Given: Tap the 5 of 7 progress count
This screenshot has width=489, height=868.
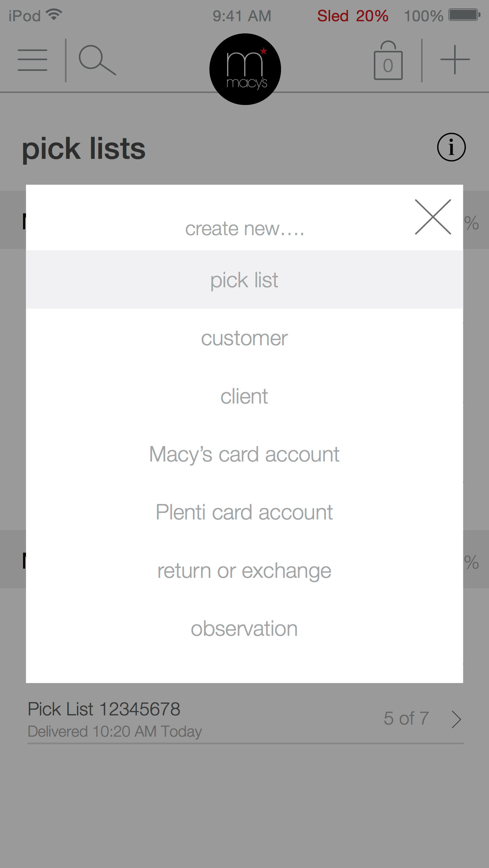Looking at the screenshot, I should pyautogui.click(x=406, y=718).
